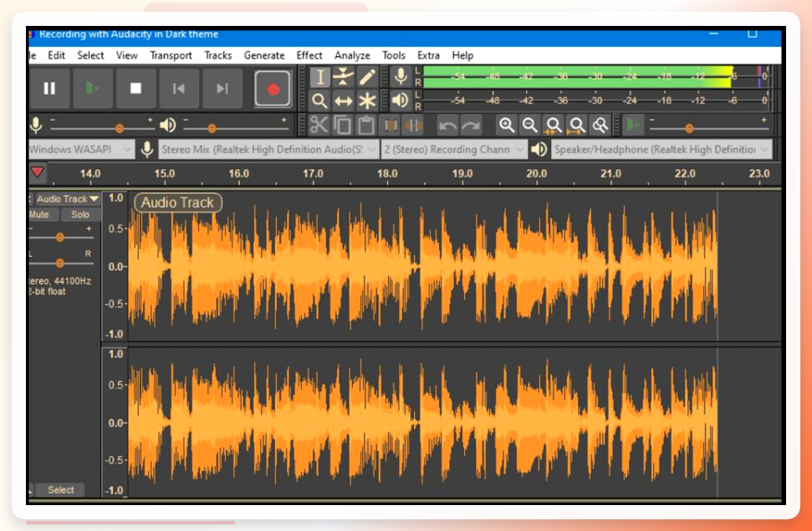Screen dimensions: 812x531
Task: Click the playback meter speaker icon
Action: coord(401,100)
